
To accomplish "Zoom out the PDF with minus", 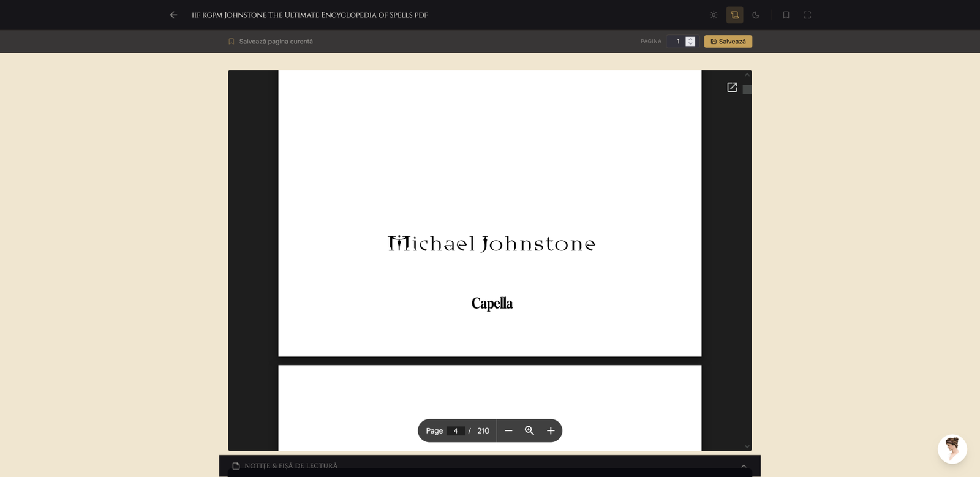I will point(508,430).
